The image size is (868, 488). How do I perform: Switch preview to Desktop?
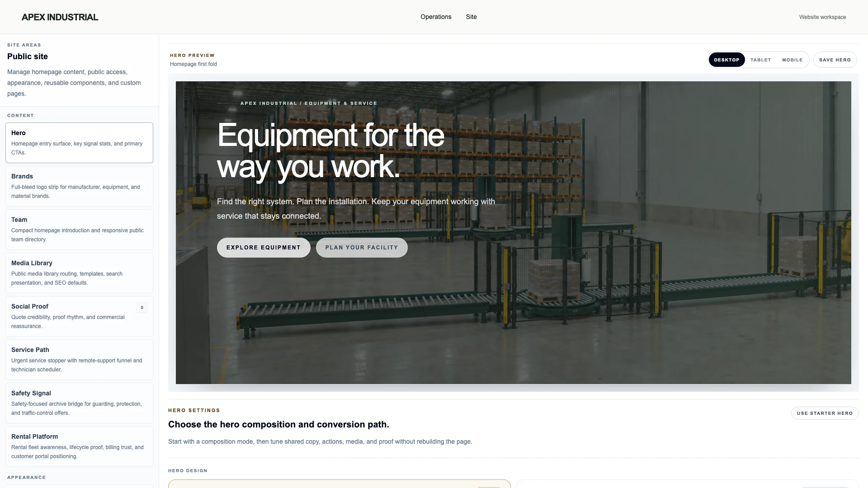pos(726,60)
